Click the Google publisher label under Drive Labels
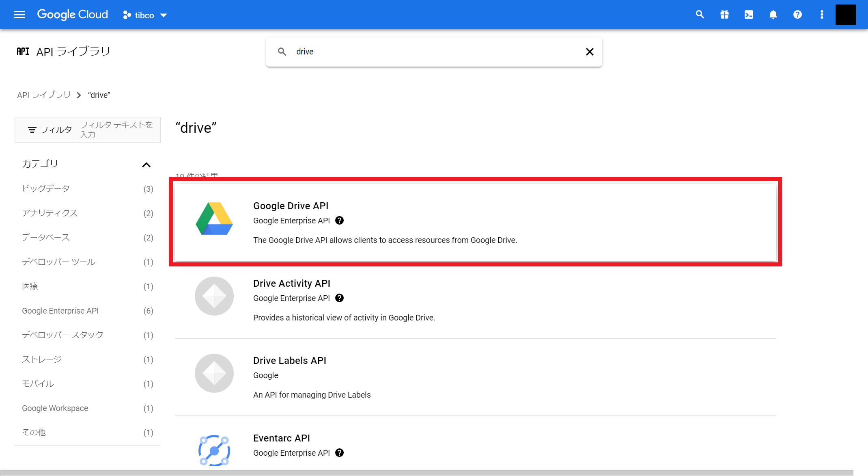The height and width of the screenshot is (476, 868). (x=265, y=375)
